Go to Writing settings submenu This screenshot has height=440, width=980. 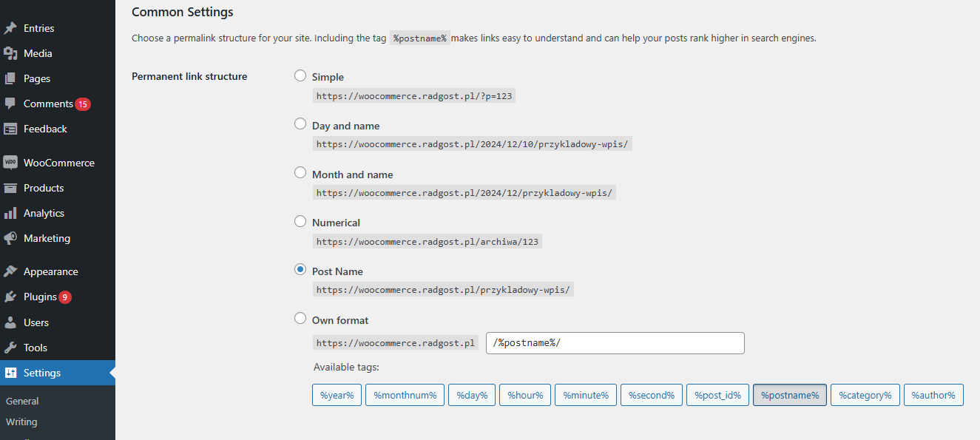click(21, 422)
